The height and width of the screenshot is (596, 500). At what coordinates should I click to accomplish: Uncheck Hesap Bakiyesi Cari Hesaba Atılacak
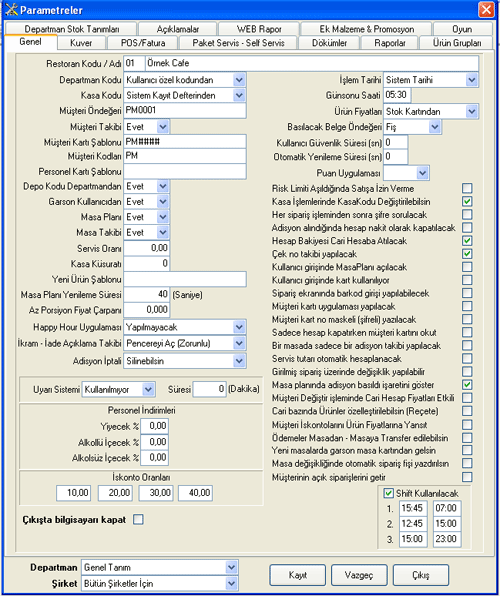coord(467,241)
